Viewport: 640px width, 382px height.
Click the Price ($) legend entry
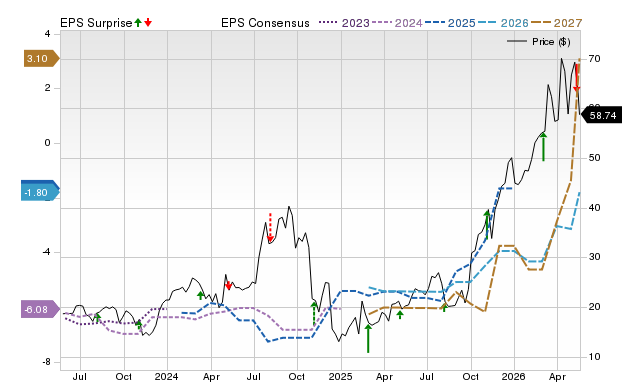[539, 42]
